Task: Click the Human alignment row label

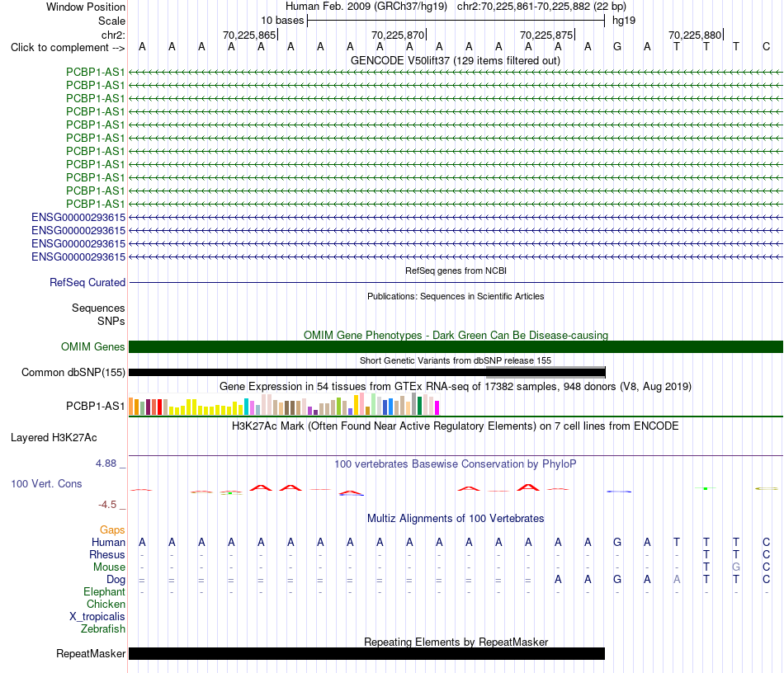Action: [x=108, y=542]
